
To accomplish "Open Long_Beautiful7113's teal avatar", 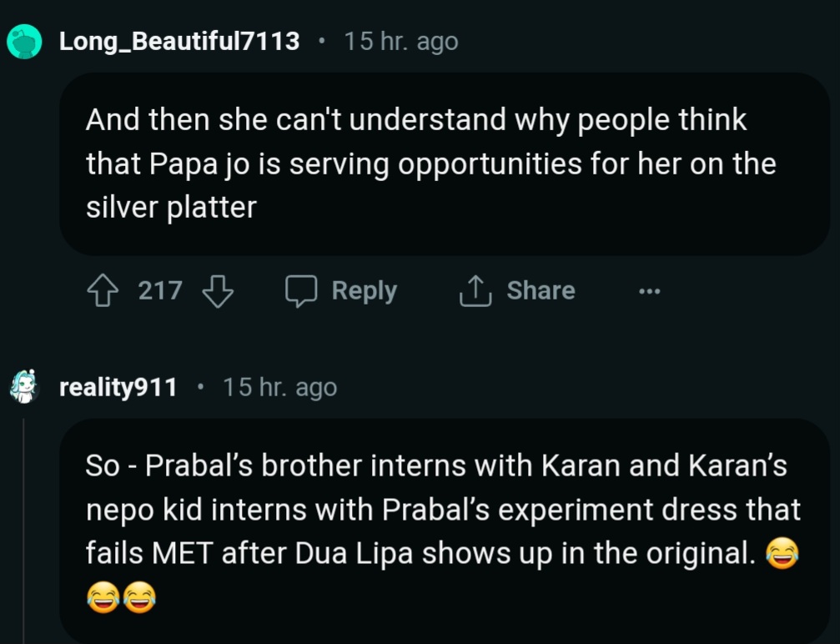I will [25, 41].
